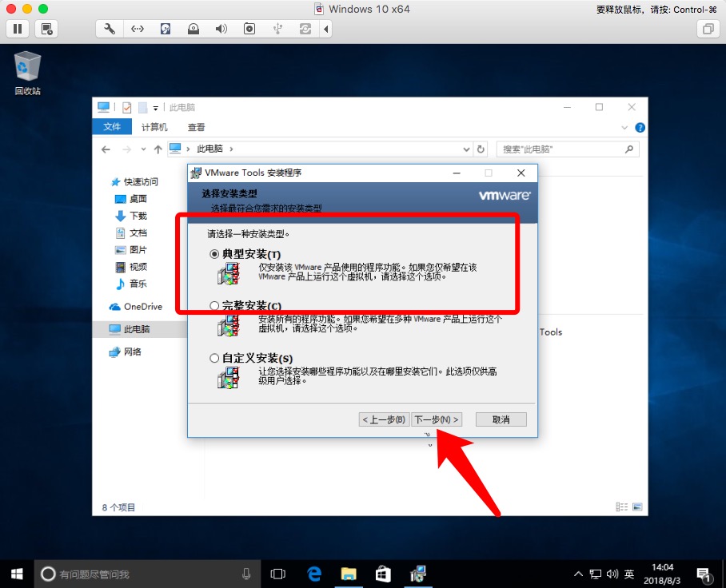726x588 pixels.
Task: Click the Next step button
Action: pos(437,419)
